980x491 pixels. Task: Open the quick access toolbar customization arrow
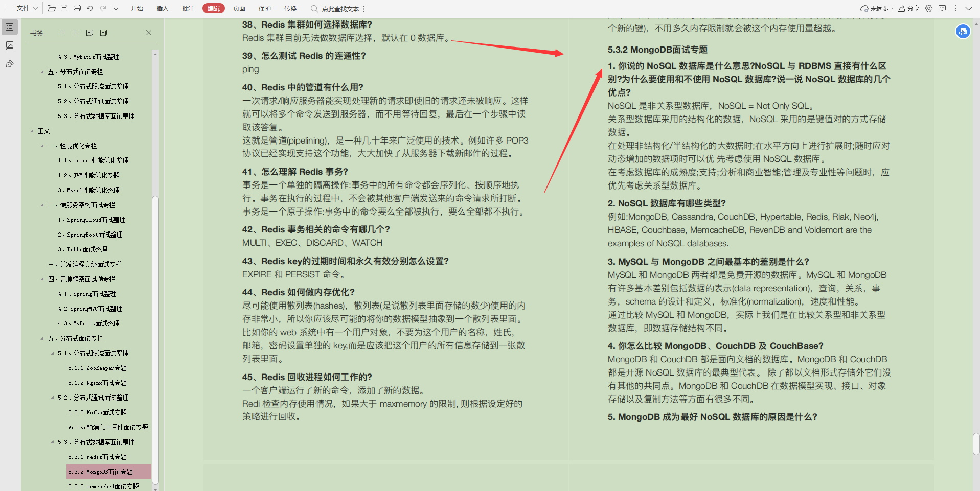[116, 9]
